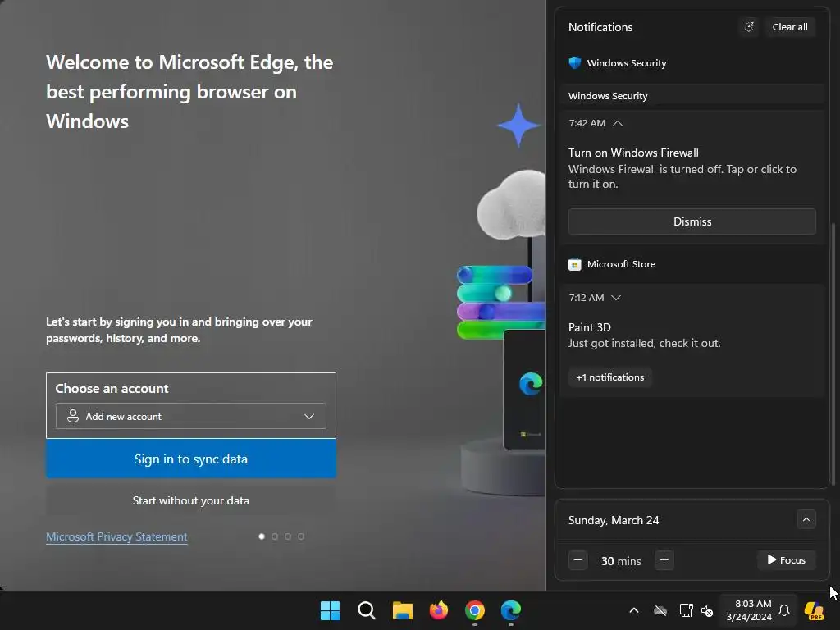840x630 pixels.
Task: Open Google Chrome from taskbar
Action: click(x=475, y=610)
